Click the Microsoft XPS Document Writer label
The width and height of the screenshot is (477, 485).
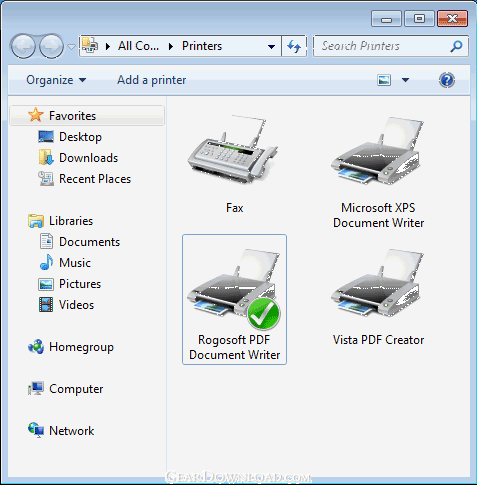click(378, 215)
